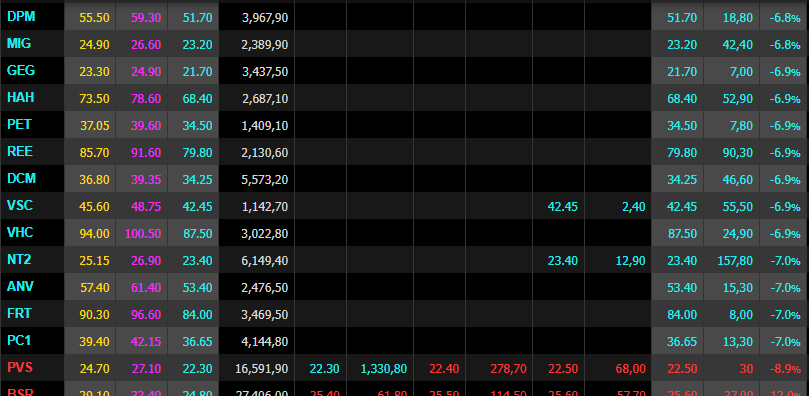The height and width of the screenshot is (396, 809).
Task: Click PVS bid volume 1,330,80
Action: coord(384,369)
